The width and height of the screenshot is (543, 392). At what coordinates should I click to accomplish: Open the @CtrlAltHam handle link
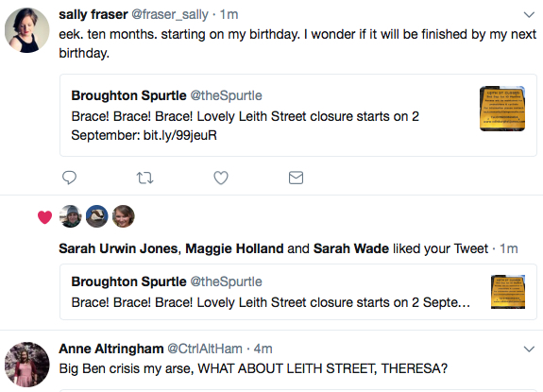pyautogui.click(x=205, y=349)
